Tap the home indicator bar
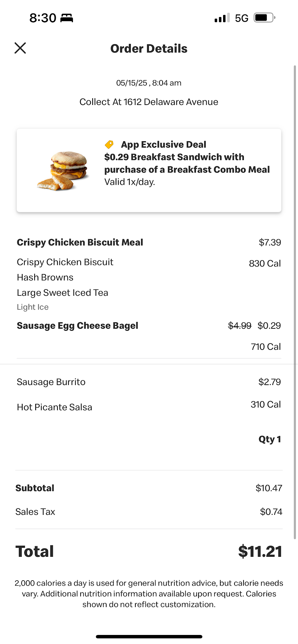 [x=149, y=636]
